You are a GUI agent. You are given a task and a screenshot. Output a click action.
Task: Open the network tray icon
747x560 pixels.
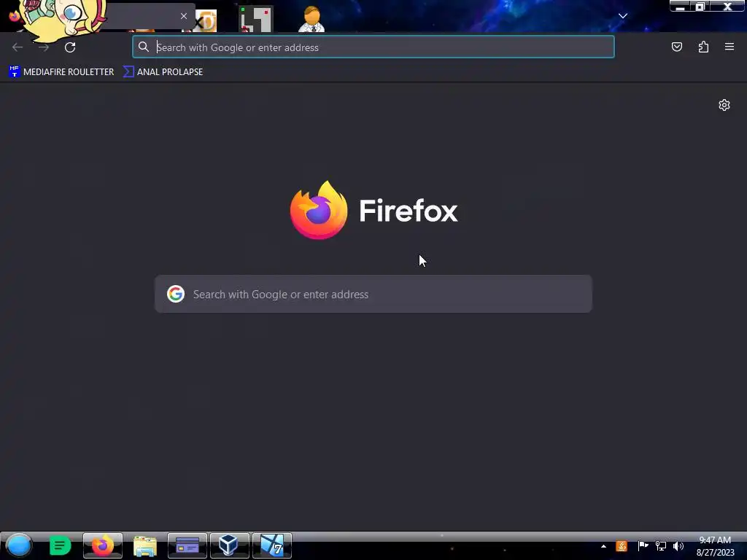coord(661,545)
